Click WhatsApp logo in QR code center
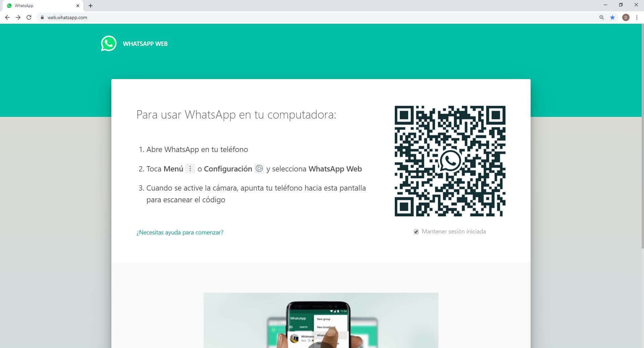The image size is (644, 348). [450, 161]
